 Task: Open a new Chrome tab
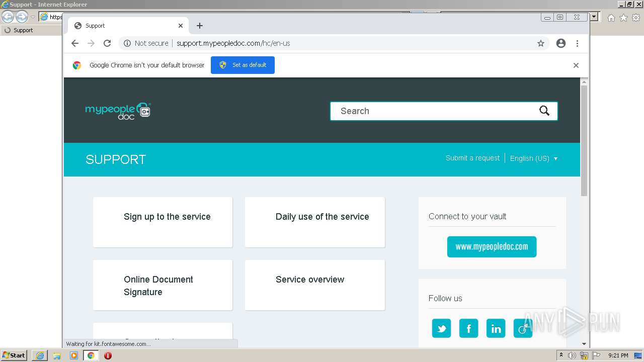tap(200, 26)
